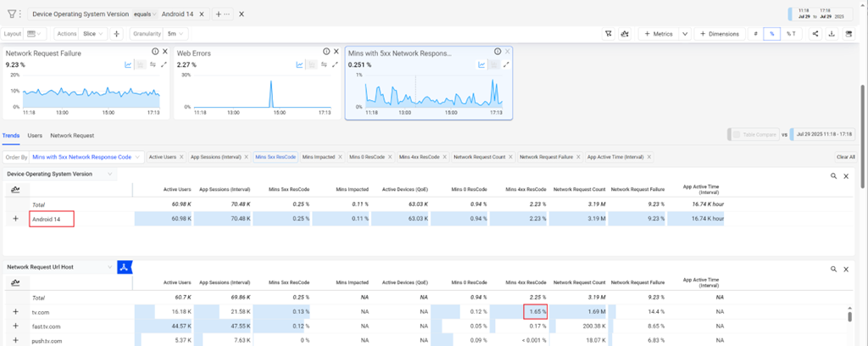Expand the Android 14 row

click(15, 220)
